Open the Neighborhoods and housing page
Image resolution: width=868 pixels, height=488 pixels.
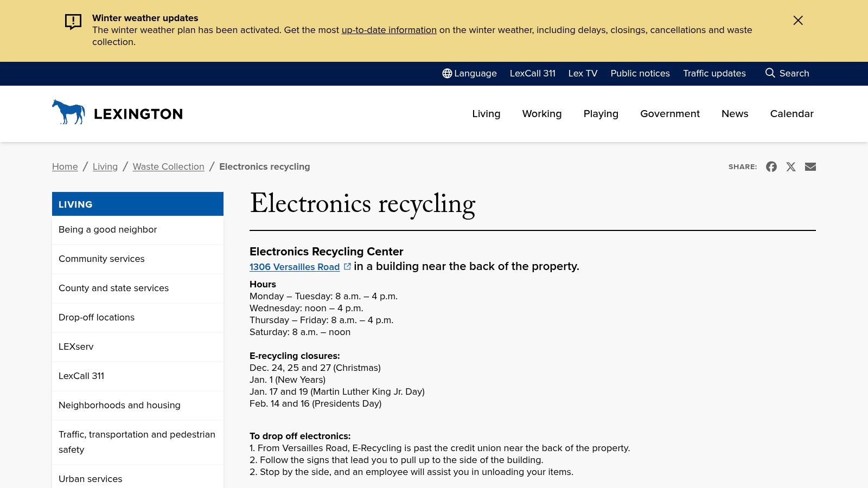119,405
